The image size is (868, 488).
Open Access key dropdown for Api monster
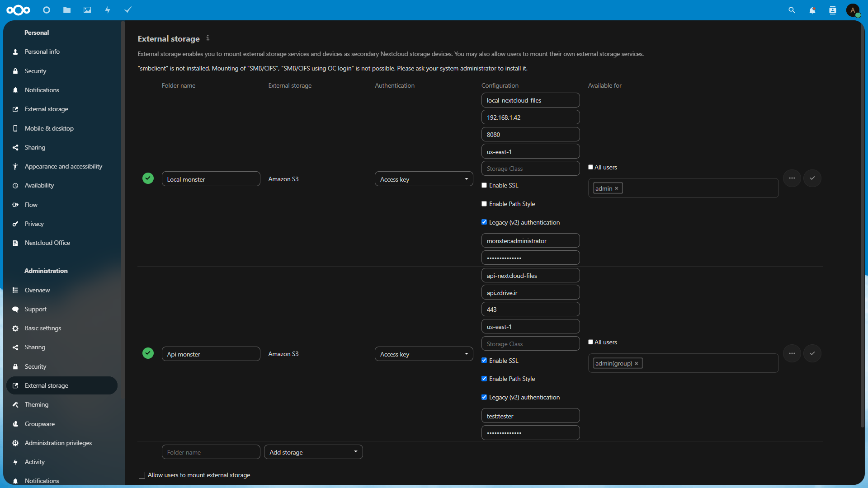[424, 354]
